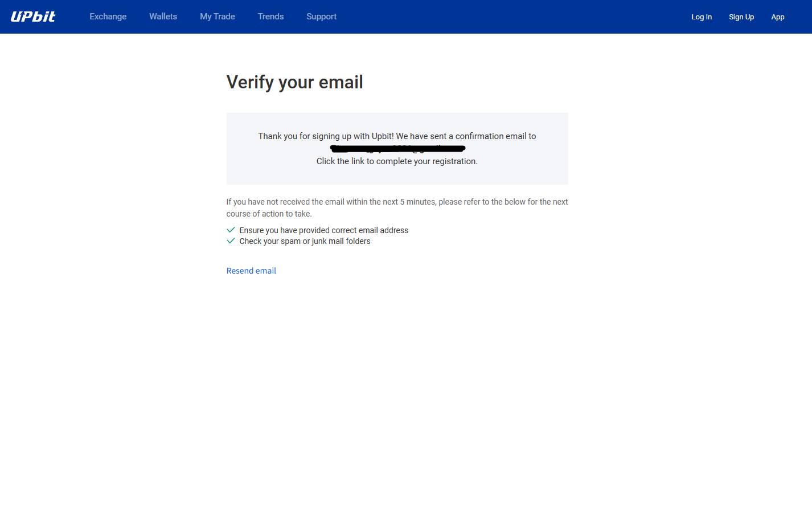Click 'Ensure you have provided correct email address'
Viewport: 812px width, 505px height.
(x=324, y=230)
